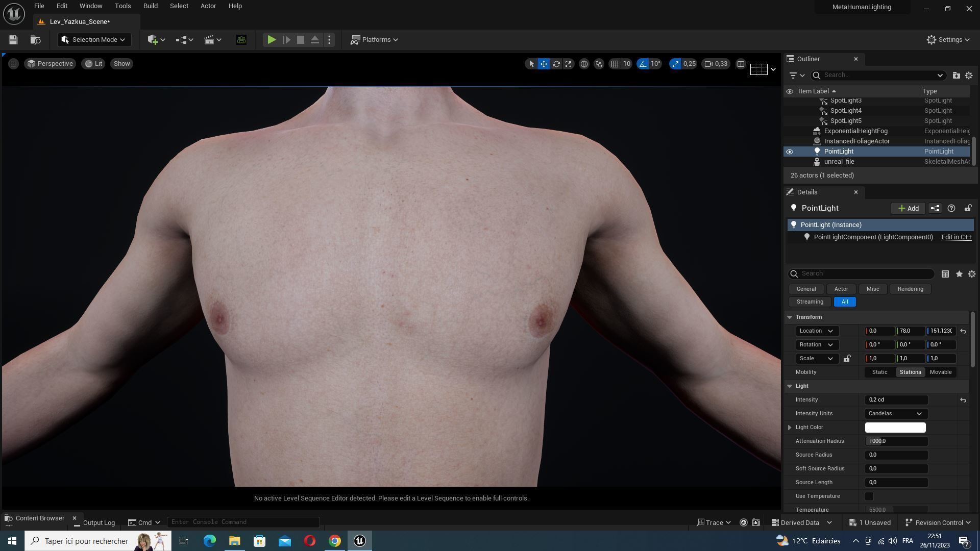Toggle the grid snapping icon

coord(615,64)
